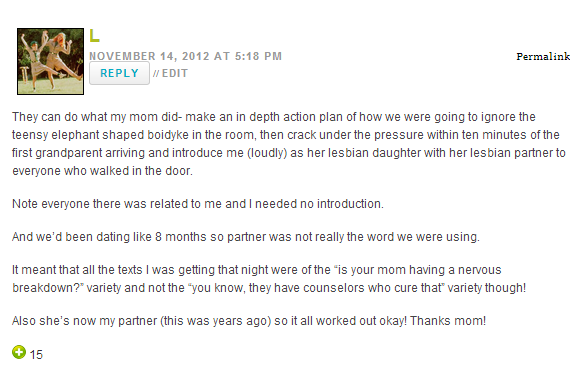Click the November 14, 2012 timestamp

click(185, 56)
